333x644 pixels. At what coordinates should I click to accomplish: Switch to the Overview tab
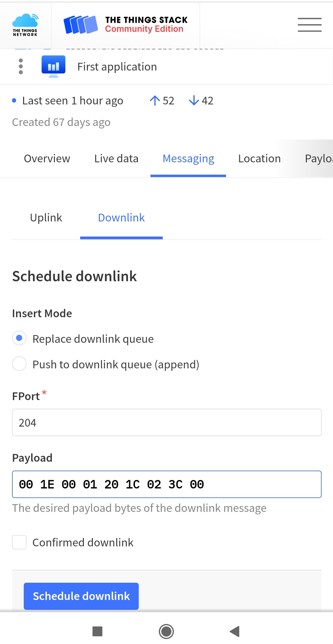point(47,159)
